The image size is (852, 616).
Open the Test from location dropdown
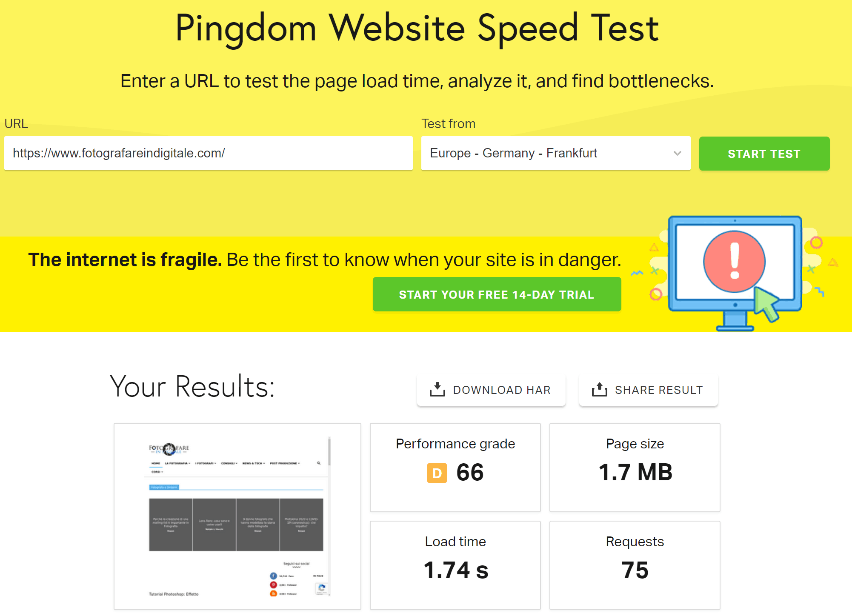point(555,153)
